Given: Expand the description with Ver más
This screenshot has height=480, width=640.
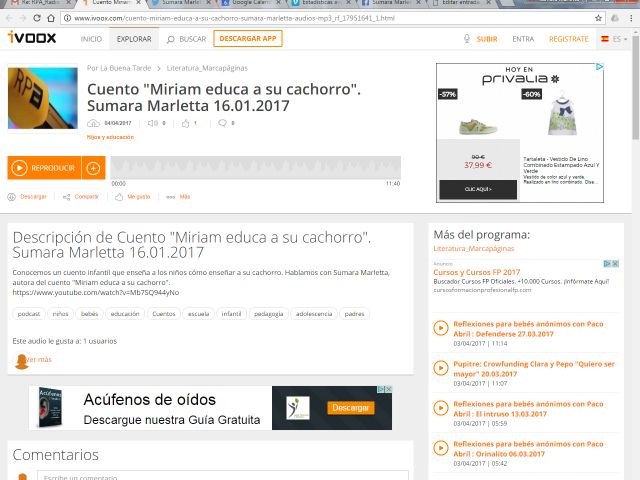Looking at the screenshot, I should [x=38, y=359].
